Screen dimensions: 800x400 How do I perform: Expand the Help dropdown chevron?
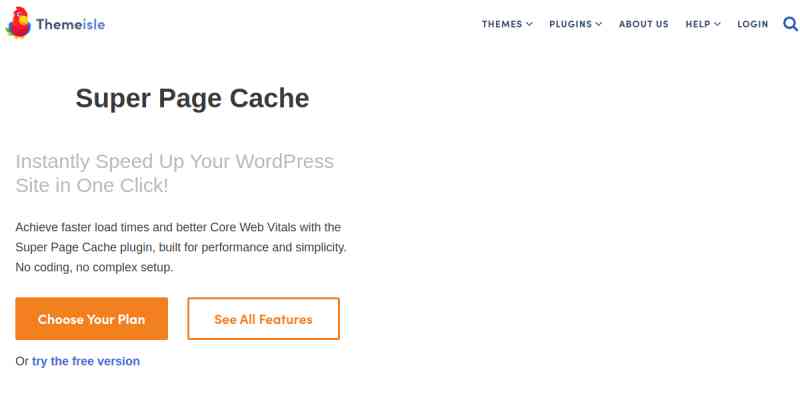click(x=717, y=24)
